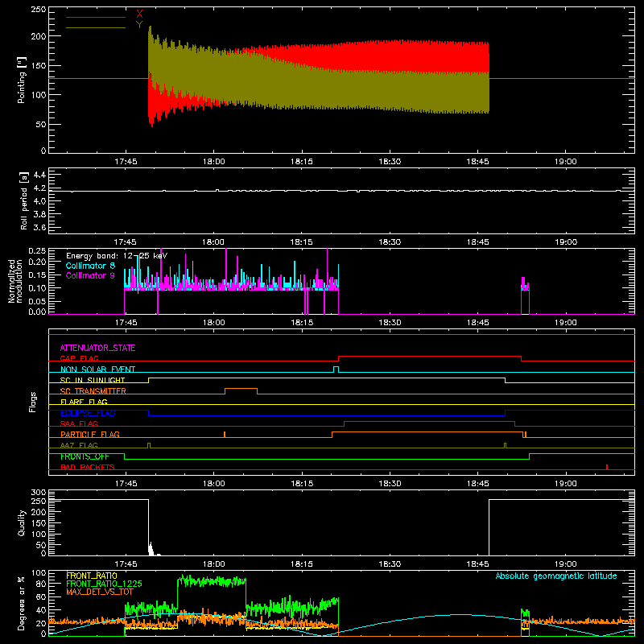This screenshot has height=644, width=644.
Task: Click the Normalized modulation axis title
Action: 14,281
